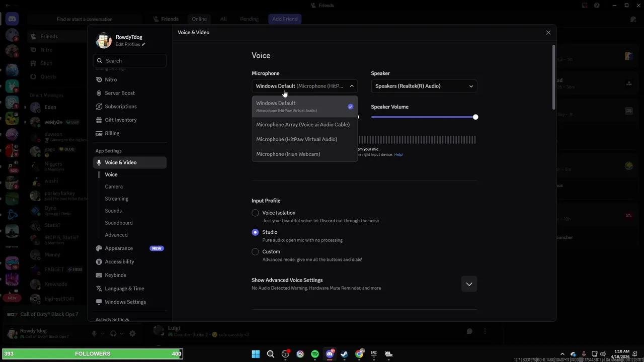Select Studio input profile

[x=255, y=232]
